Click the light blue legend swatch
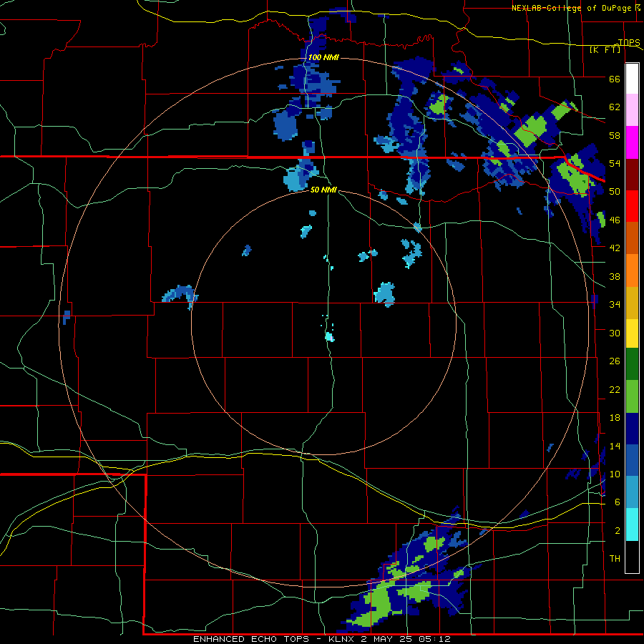 [x=632, y=492]
